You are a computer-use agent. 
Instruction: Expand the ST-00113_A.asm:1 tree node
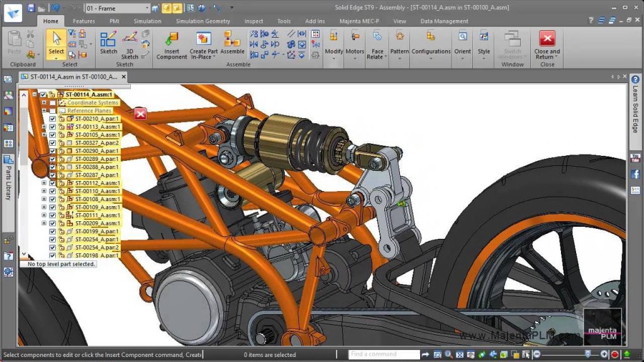[43, 126]
